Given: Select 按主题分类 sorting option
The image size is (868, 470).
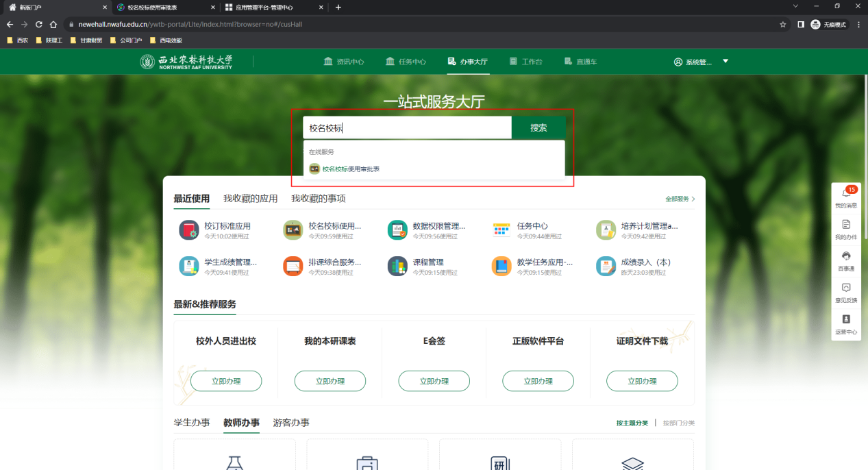Looking at the screenshot, I should pos(632,423).
